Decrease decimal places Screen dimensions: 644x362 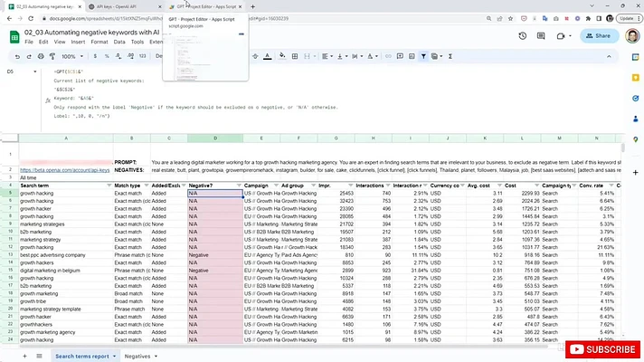118,56
